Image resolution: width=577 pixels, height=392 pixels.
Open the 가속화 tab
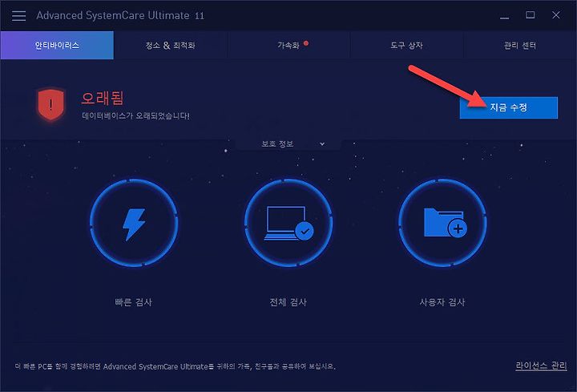point(288,45)
